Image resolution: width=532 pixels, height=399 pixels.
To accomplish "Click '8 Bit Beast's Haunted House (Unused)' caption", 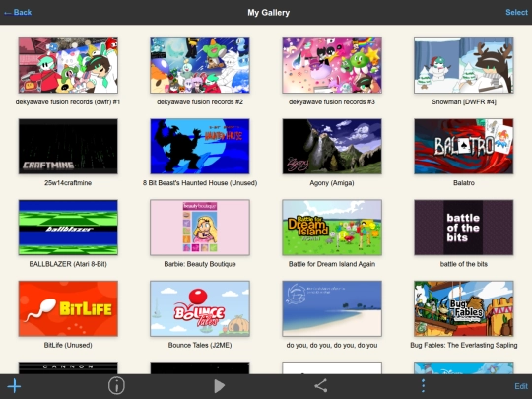I will click(200, 183).
